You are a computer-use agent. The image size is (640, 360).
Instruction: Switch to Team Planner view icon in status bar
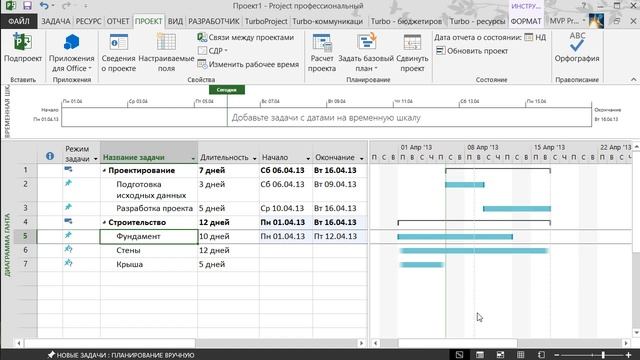[x=500, y=355]
